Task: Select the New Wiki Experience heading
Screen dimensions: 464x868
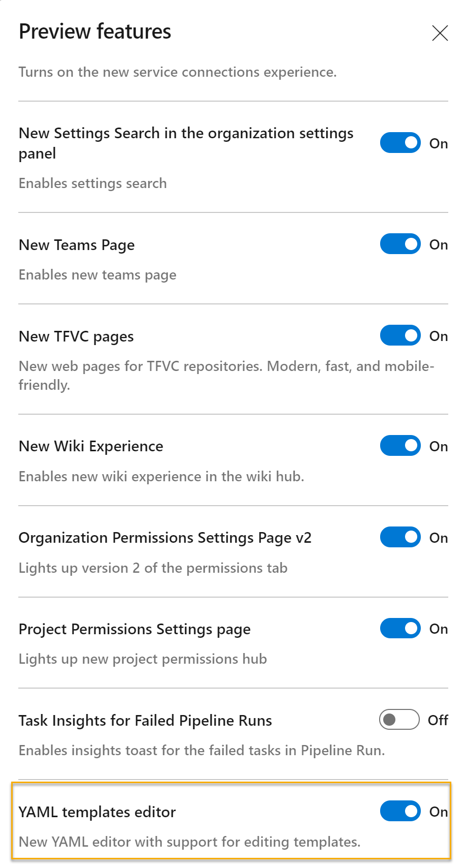Action: click(90, 446)
